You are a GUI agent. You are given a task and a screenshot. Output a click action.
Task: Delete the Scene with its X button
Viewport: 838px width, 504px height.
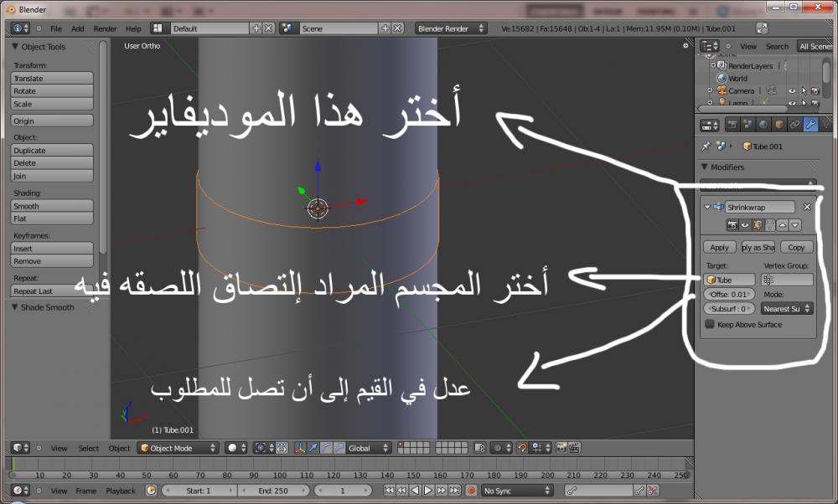click(397, 28)
